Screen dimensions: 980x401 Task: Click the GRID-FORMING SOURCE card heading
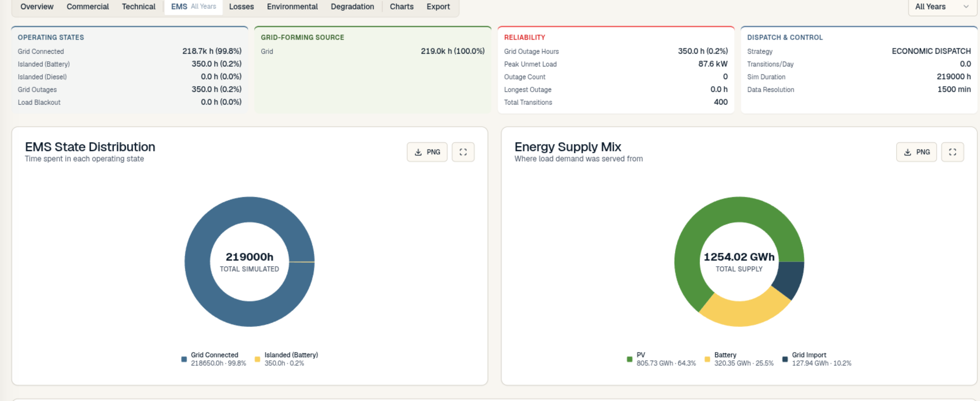[x=302, y=37]
